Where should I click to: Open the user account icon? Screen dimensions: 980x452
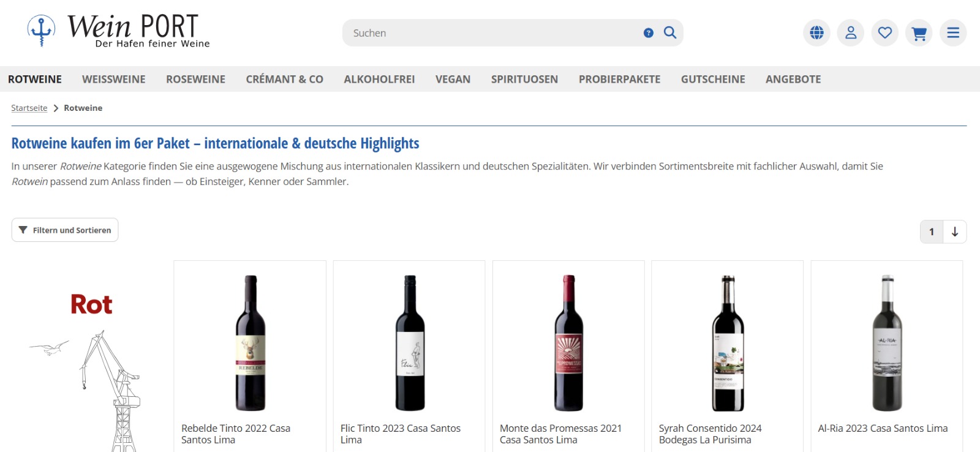[851, 32]
